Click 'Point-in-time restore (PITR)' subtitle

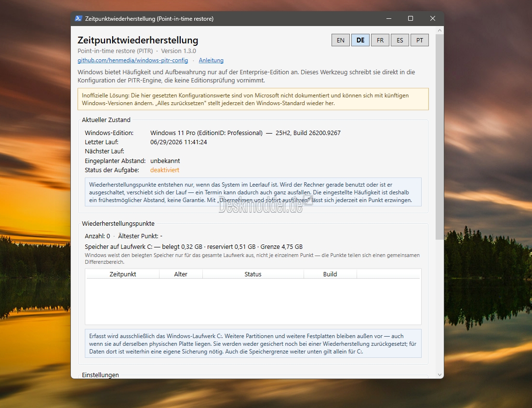pyautogui.click(x=115, y=51)
